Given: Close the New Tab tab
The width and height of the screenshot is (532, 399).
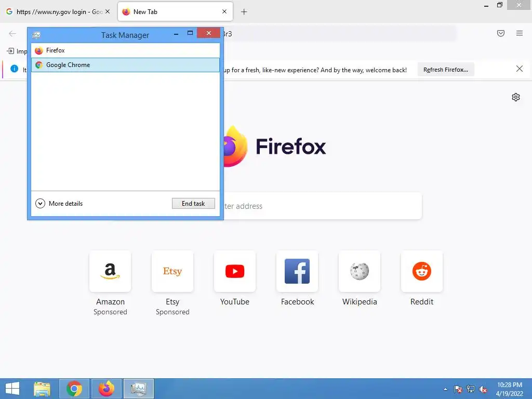Looking at the screenshot, I should (x=224, y=11).
